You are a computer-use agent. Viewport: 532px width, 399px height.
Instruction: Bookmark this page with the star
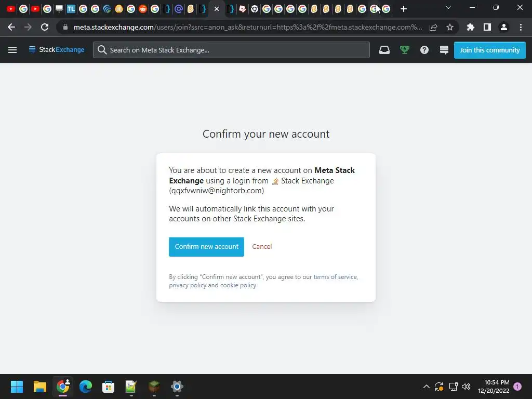[450, 27]
